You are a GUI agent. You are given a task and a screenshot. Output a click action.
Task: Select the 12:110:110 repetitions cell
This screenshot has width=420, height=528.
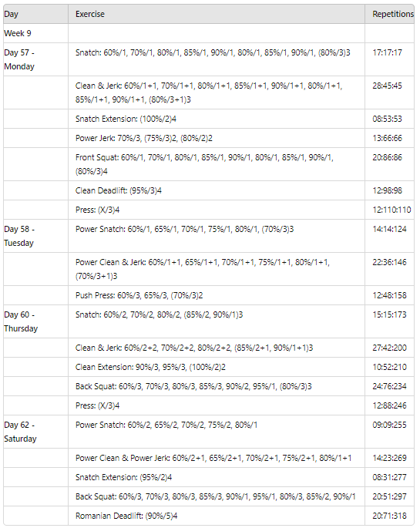coord(389,210)
